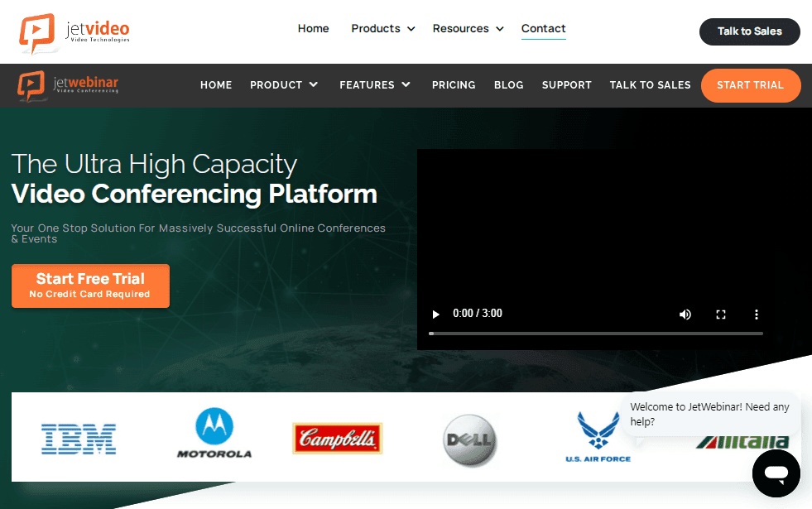Visit the BLOG page

(508, 85)
